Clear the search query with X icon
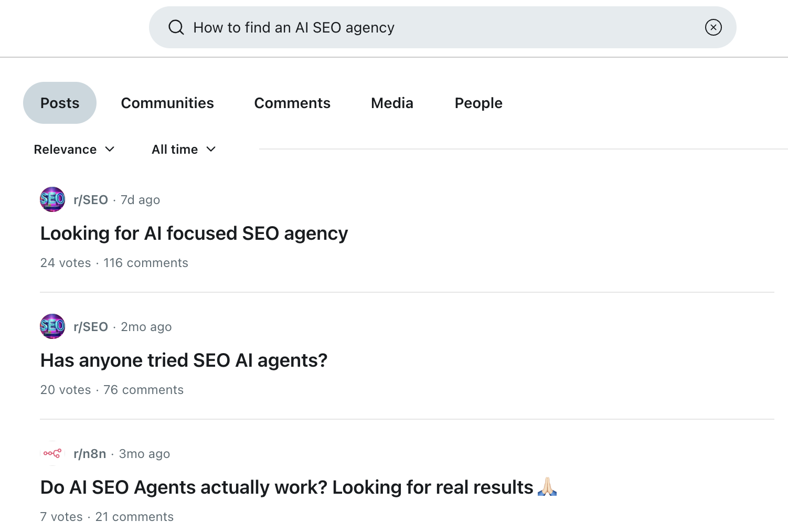 click(713, 27)
